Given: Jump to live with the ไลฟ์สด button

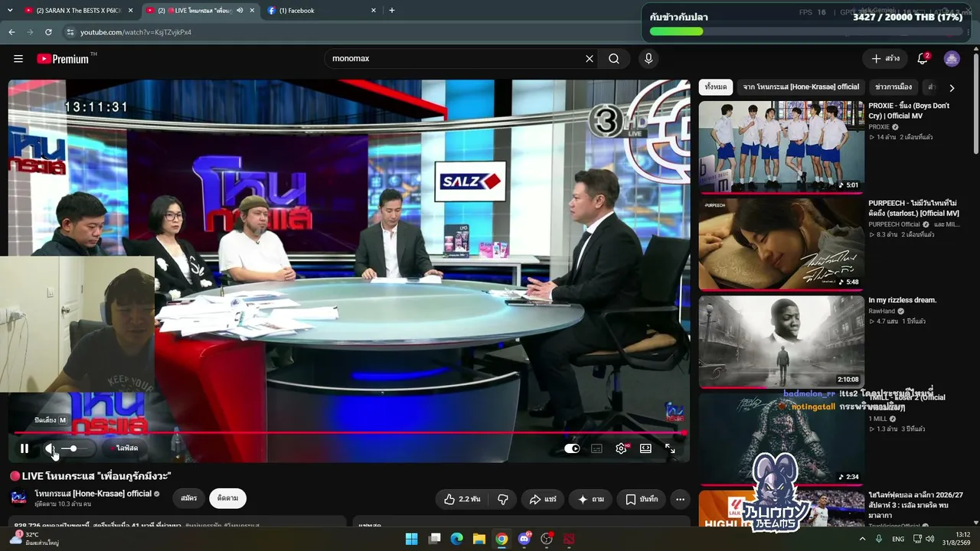Looking at the screenshot, I should (126, 448).
